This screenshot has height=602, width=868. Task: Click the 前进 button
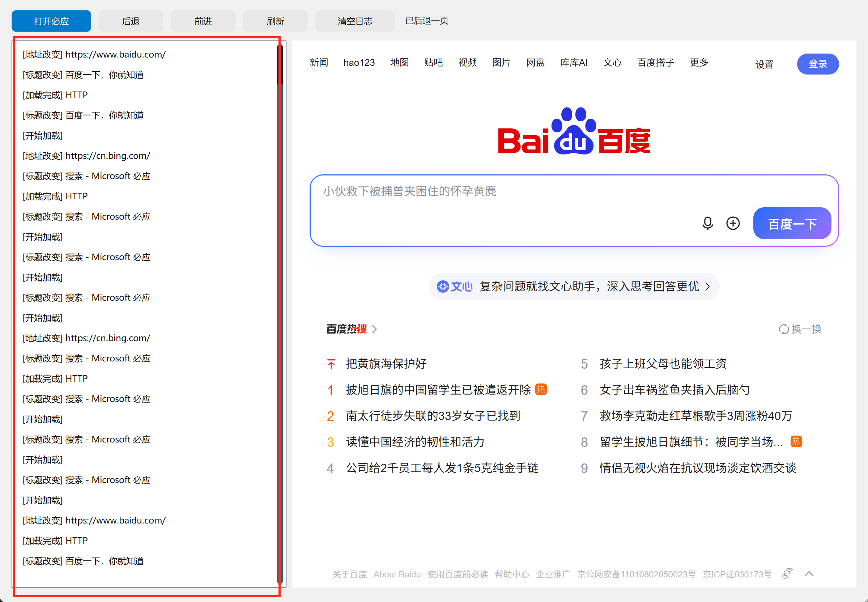tap(203, 21)
